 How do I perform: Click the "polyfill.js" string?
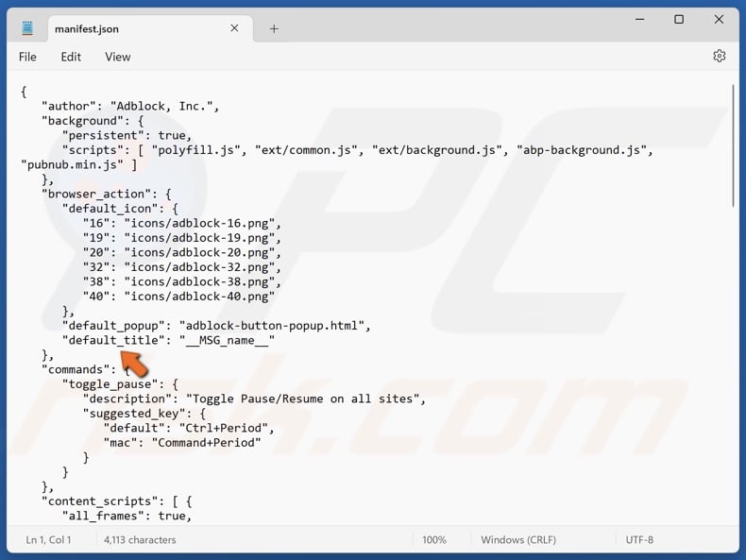pyautogui.click(x=196, y=150)
